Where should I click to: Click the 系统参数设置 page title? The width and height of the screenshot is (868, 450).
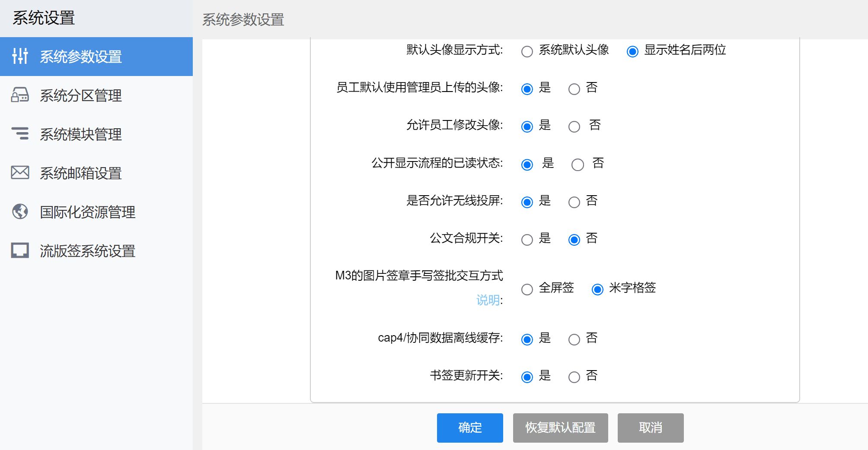[243, 19]
